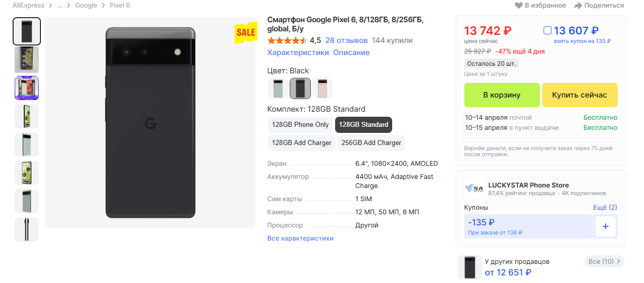Show more coupons via Ещё (2)
Viewport: 644px width, 283px height.
[605, 207]
